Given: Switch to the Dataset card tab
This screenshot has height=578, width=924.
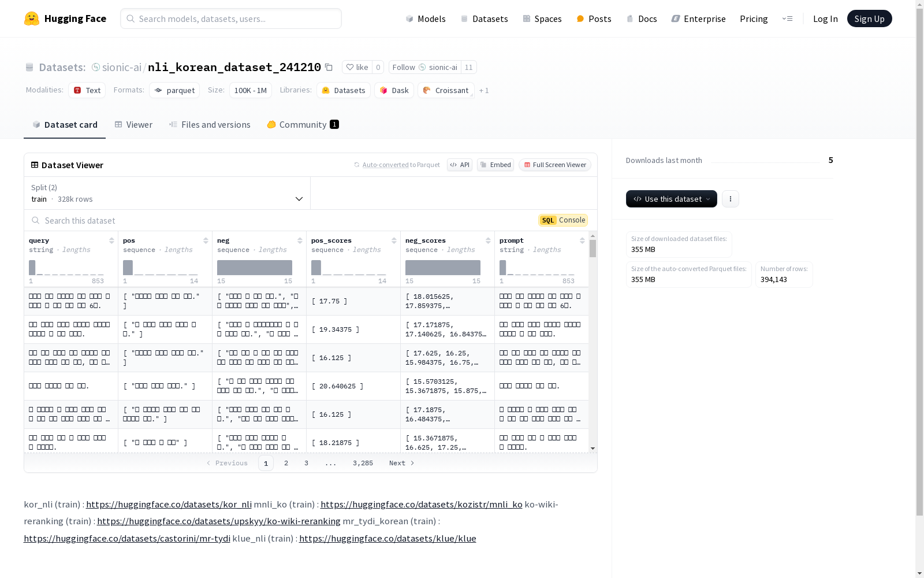Looking at the screenshot, I should click(x=65, y=124).
